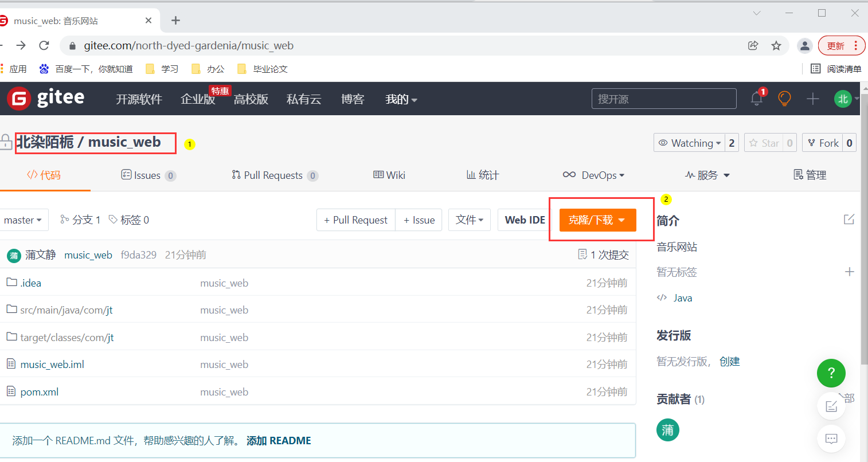Open the chat message floating icon
The image size is (868, 462).
[x=831, y=439]
